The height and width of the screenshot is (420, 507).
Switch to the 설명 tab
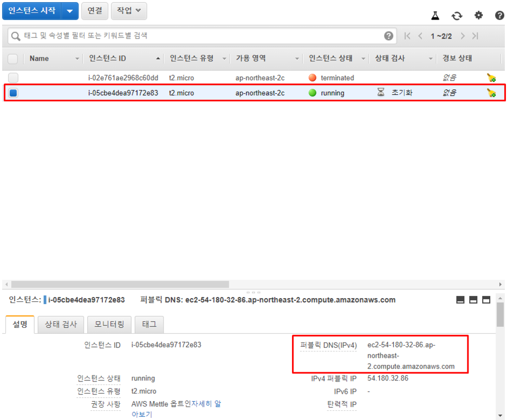19,324
